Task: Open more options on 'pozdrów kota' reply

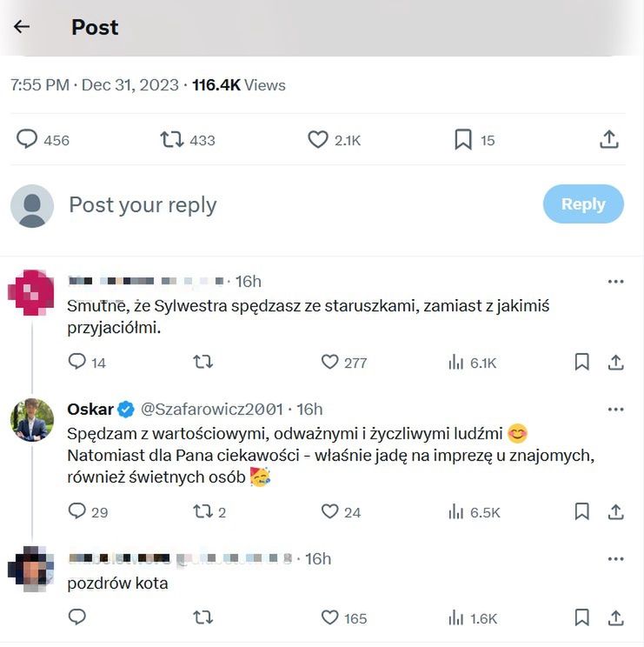Action: click(x=615, y=559)
